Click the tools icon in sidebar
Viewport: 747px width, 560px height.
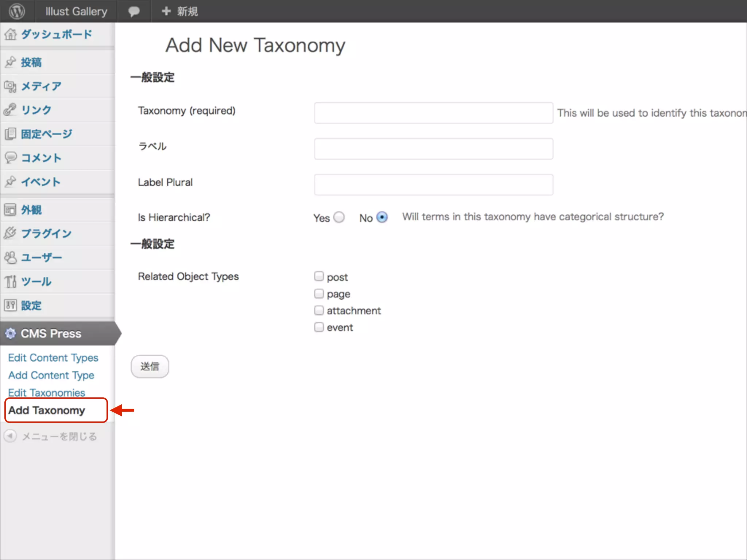[10, 281]
